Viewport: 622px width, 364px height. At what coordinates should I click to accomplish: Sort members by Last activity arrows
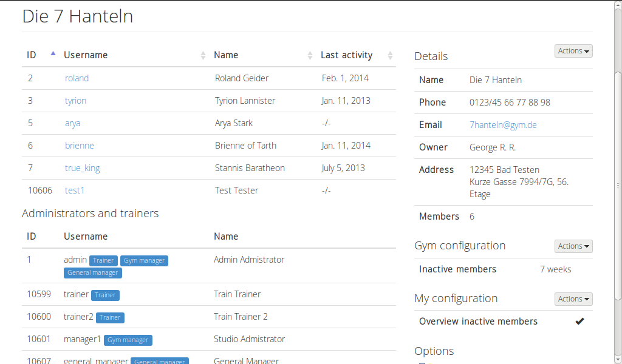[x=390, y=55]
